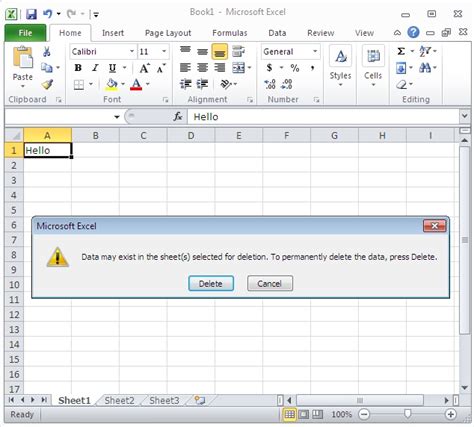Click Delete in the warning dialog
This screenshot has height=427, width=474.
tap(211, 284)
